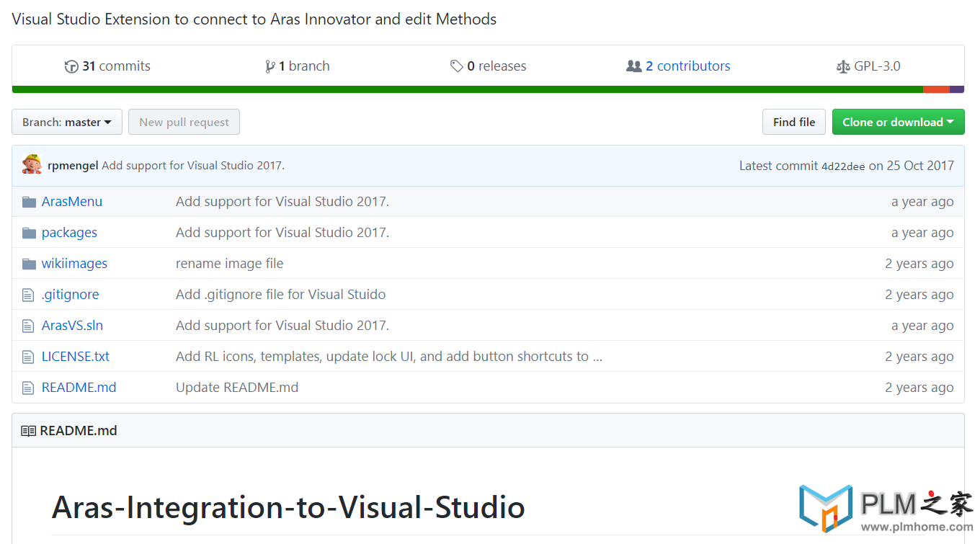This screenshot has width=980, height=544.
Task: Click the 'rename image file' commit message
Action: tap(229, 264)
